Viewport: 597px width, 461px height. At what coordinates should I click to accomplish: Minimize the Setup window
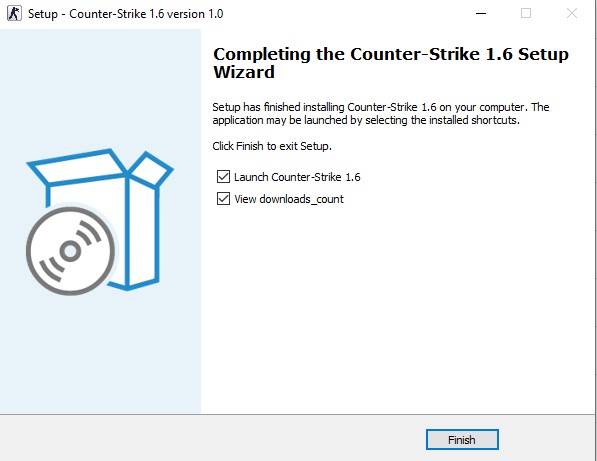[481, 14]
